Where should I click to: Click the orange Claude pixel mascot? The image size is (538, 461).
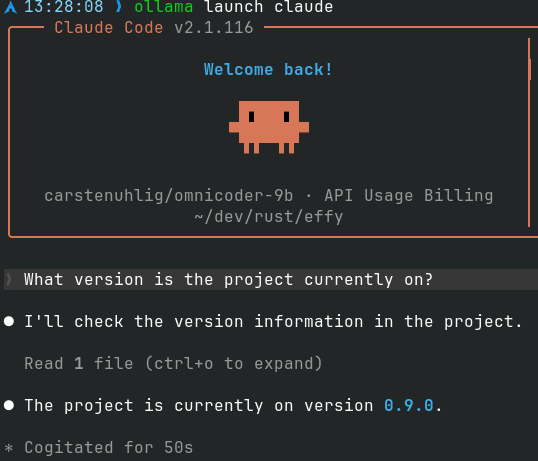(269, 127)
